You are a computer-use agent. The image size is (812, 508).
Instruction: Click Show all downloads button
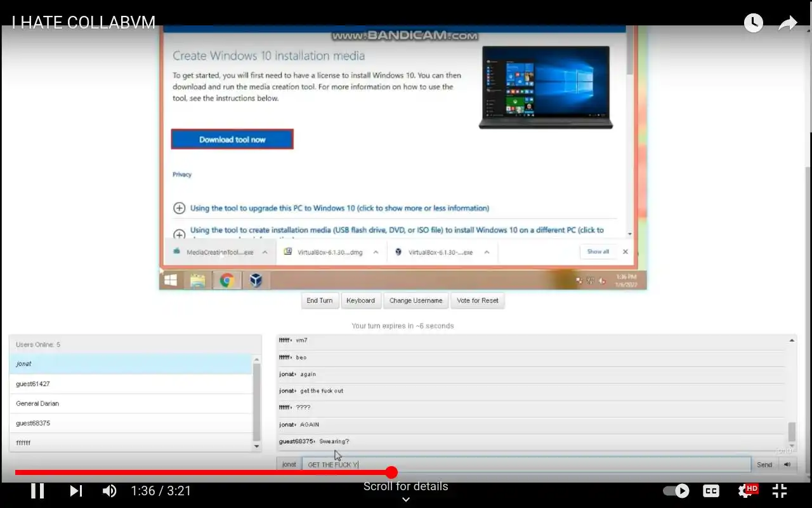point(598,251)
